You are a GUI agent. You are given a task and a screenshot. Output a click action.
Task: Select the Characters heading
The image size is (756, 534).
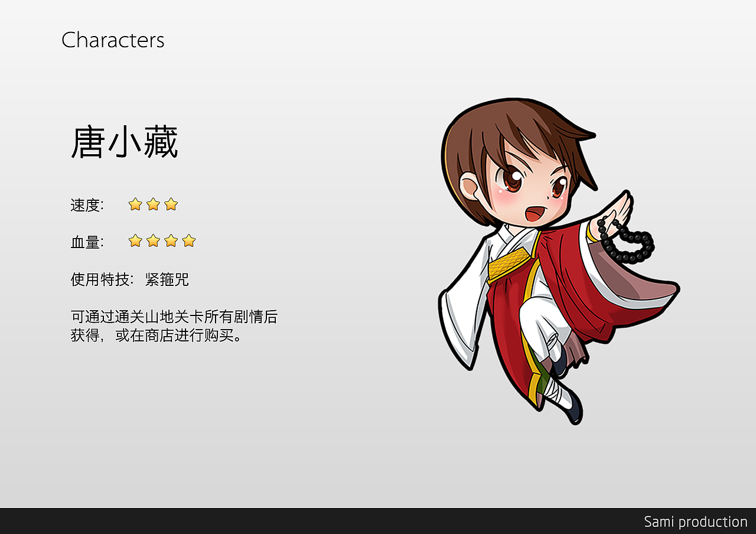[x=113, y=40]
